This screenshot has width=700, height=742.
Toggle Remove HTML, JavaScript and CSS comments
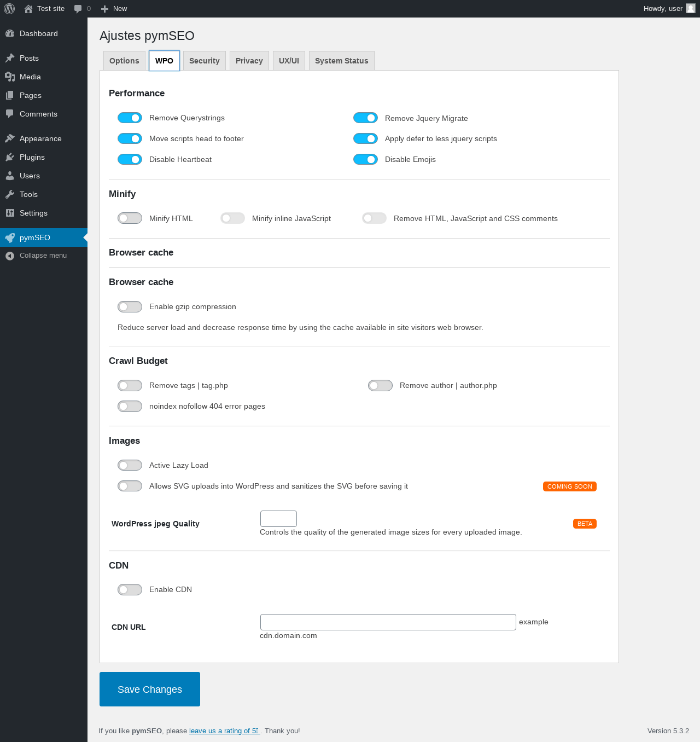tap(374, 218)
